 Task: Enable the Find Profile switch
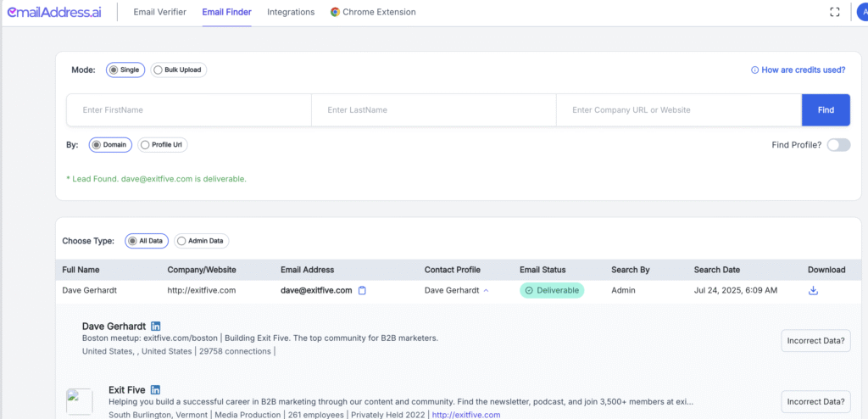[x=838, y=145]
